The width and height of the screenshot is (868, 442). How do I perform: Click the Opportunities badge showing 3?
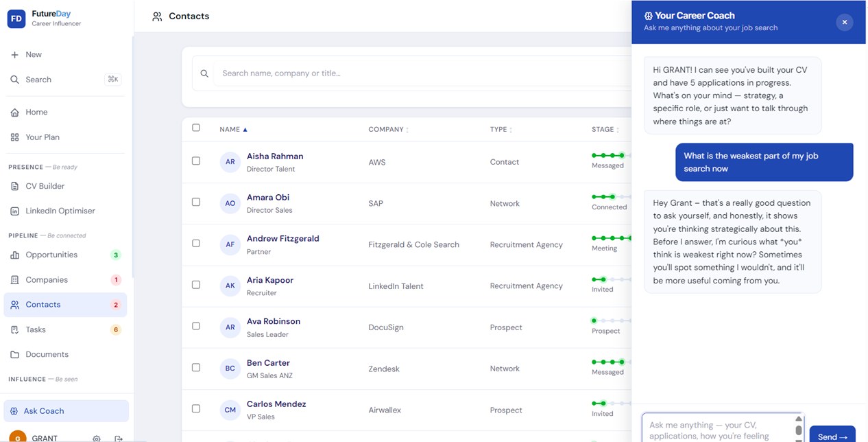tap(116, 255)
